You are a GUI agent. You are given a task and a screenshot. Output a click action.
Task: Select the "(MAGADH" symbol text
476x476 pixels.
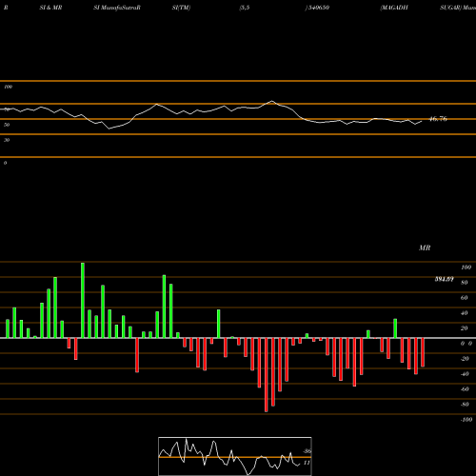(x=394, y=8)
